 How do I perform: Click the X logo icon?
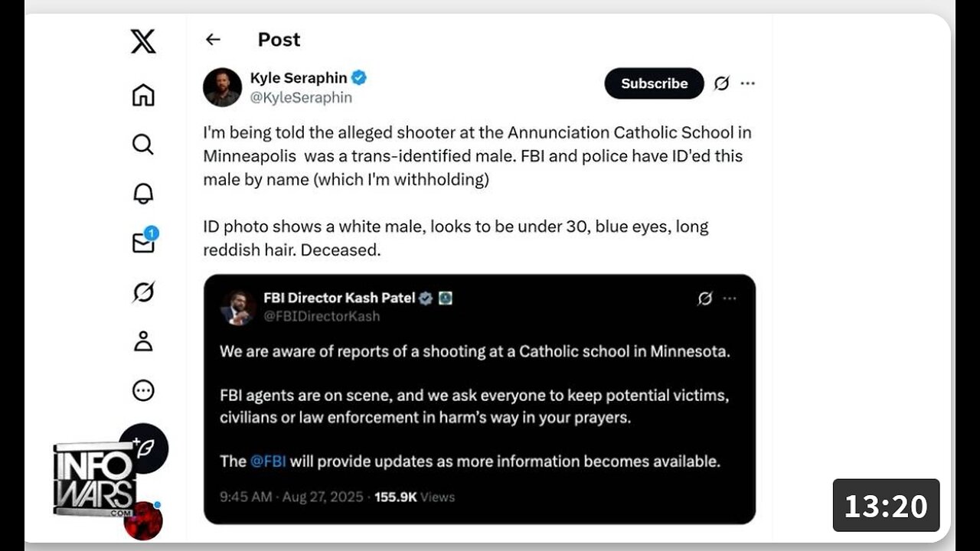point(143,41)
